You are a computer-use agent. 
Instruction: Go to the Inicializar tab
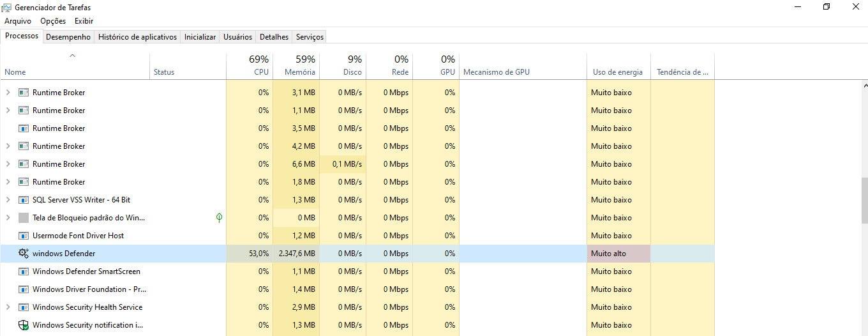200,37
